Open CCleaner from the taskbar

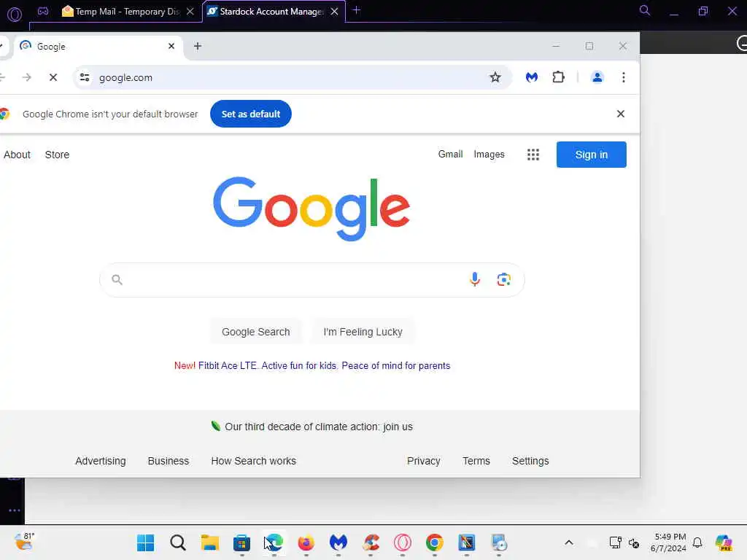coord(371,542)
